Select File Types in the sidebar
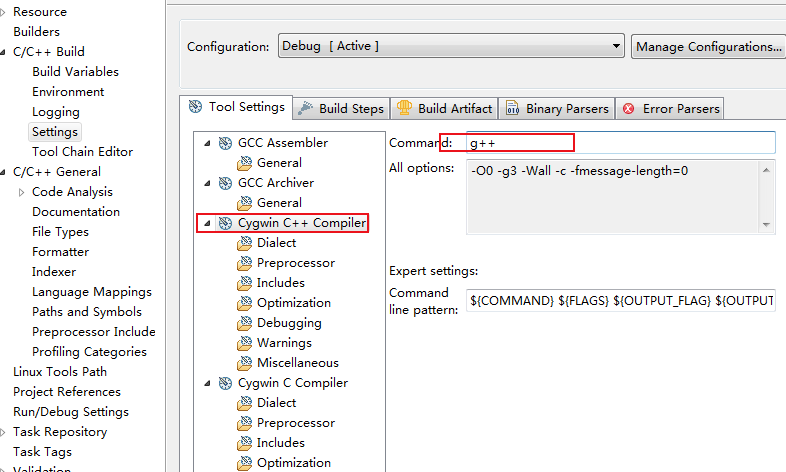The image size is (786, 472). (x=61, y=232)
